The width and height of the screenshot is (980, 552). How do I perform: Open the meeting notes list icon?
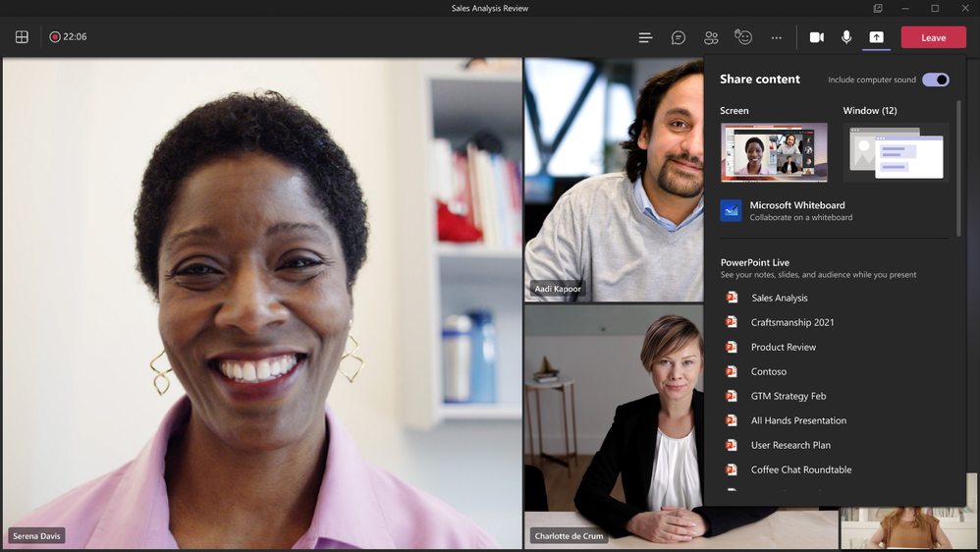point(645,37)
